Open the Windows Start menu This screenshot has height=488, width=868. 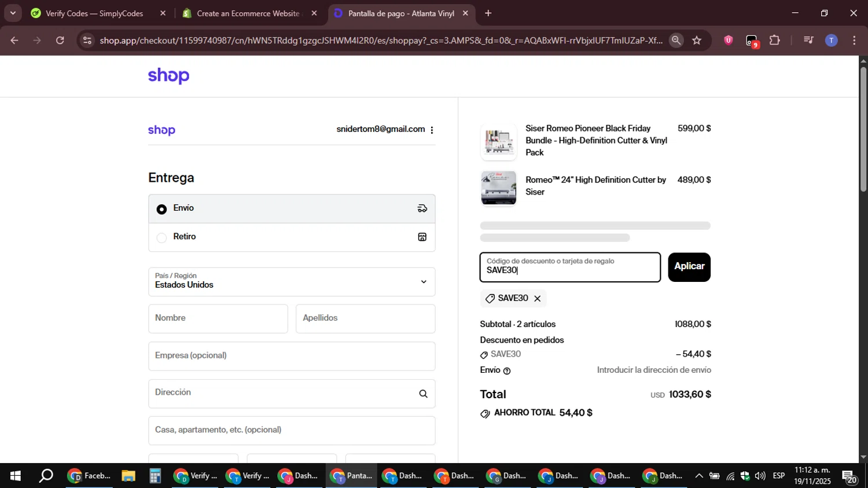click(x=16, y=476)
